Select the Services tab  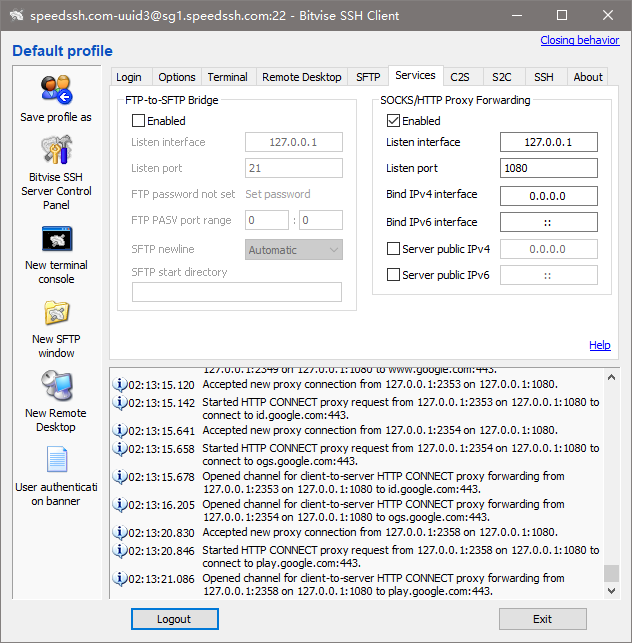(x=415, y=75)
